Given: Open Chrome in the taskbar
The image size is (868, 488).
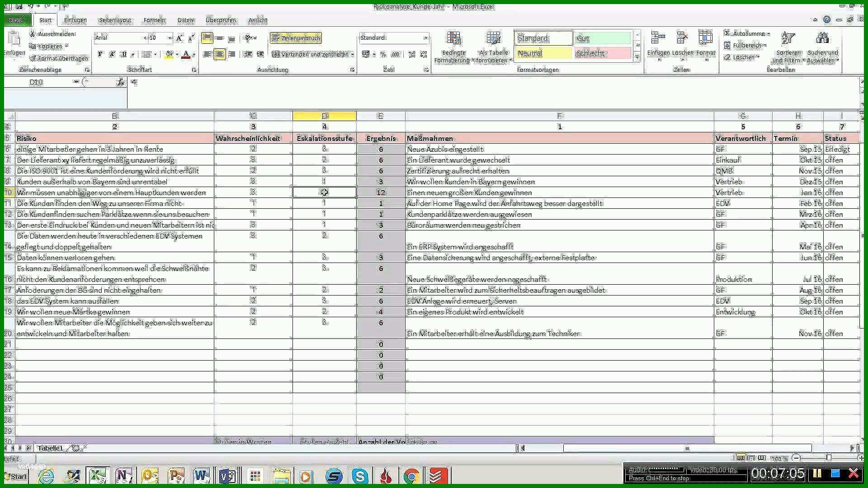Looking at the screenshot, I should click(x=411, y=476).
